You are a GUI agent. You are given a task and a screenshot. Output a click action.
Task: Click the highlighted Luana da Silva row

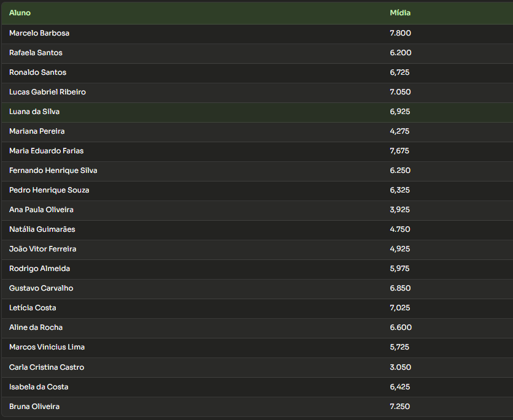257,112
